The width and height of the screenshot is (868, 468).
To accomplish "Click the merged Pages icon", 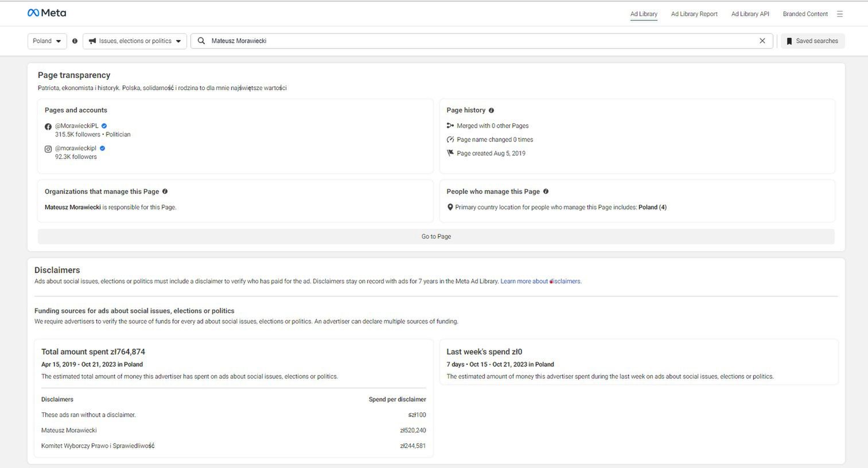I will [450, 126].
